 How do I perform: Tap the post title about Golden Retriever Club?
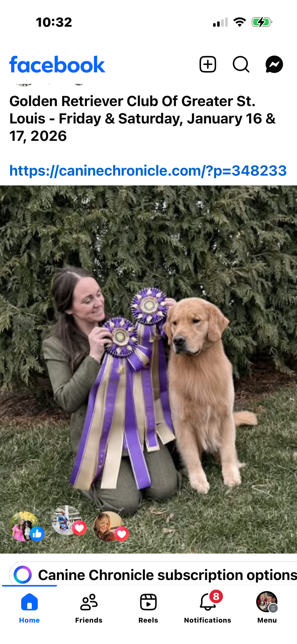pos(143,118)
